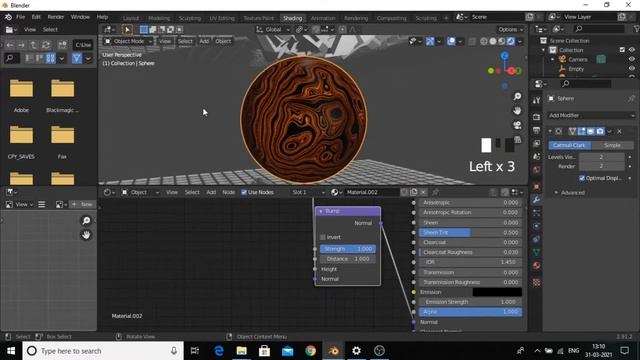Open the Render menu
Viewport: 640px width, 360px height.
(56, 17)
